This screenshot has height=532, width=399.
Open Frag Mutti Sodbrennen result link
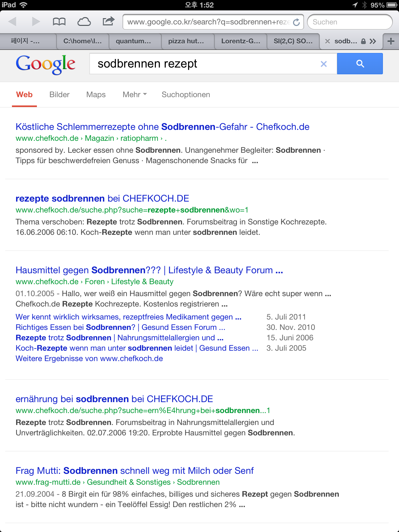coord(135,471)
